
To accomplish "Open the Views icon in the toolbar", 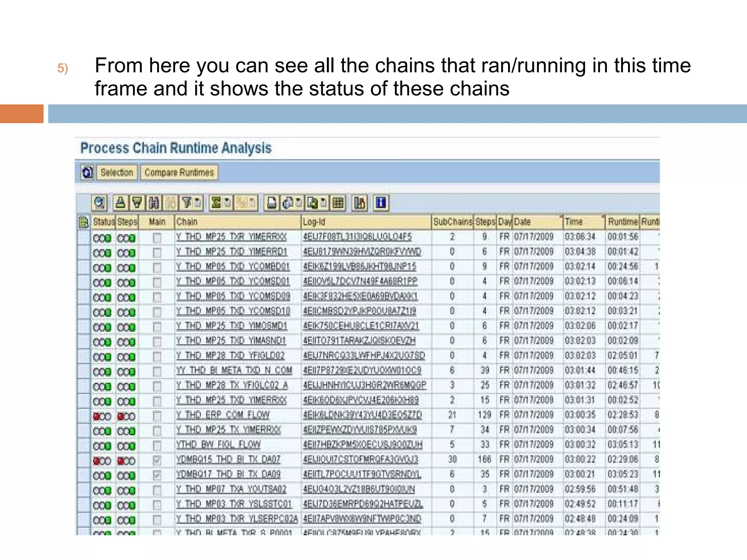I will tap(287, 203).
